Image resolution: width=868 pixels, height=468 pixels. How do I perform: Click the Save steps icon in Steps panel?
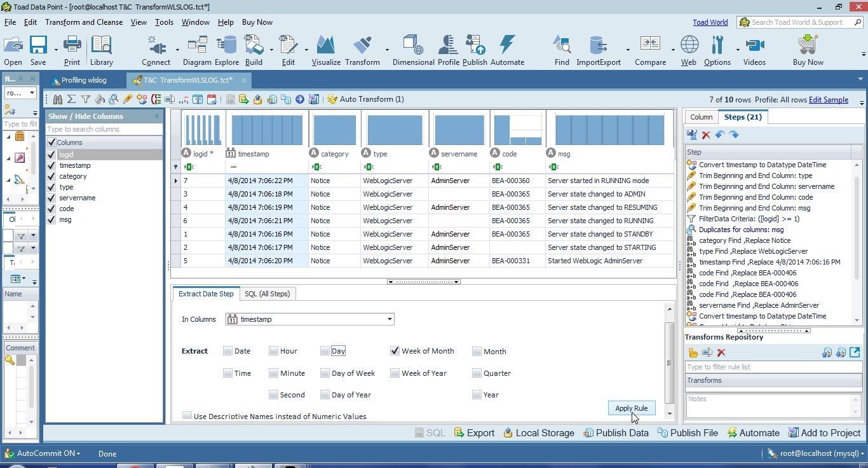[692, 134]
